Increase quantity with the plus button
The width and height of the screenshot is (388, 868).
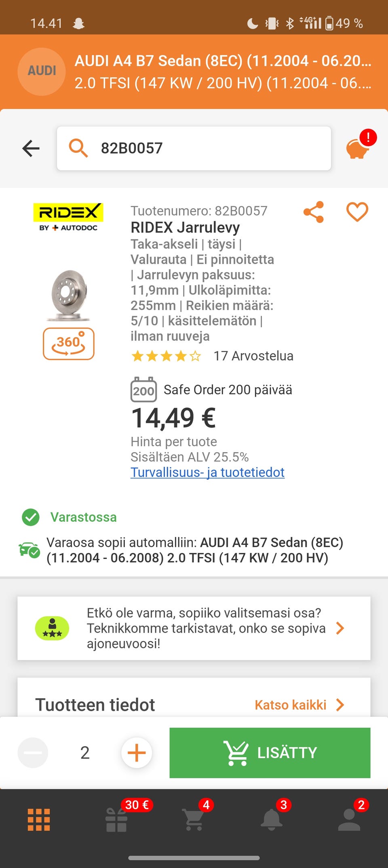tap(137, 753)
